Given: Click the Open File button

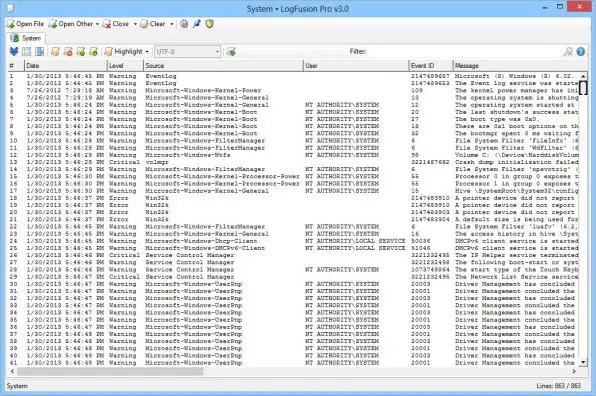Looking at the screenshot, I should tap(25, 24).
